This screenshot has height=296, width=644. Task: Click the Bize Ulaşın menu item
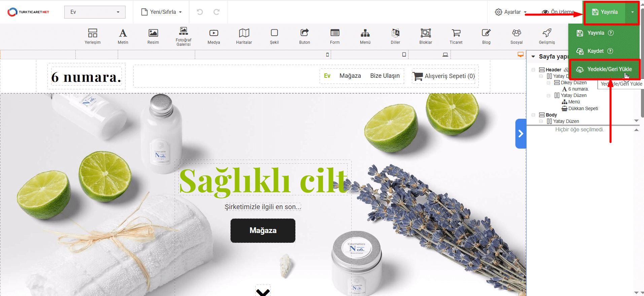385,76
